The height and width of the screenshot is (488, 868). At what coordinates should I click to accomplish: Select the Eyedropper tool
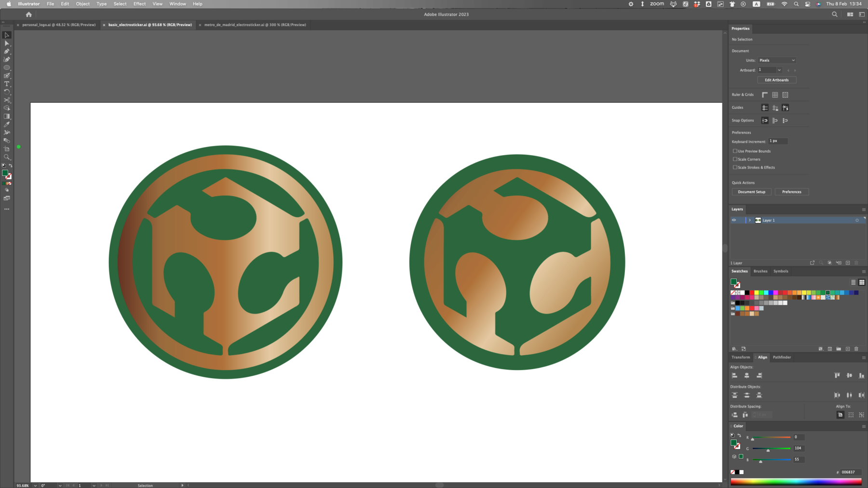point(7,124)
